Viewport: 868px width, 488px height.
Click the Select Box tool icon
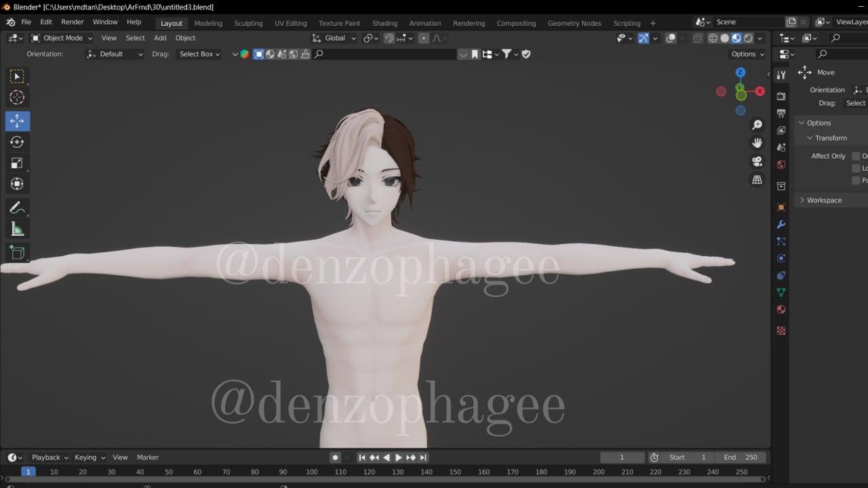[x=17, y=77]
